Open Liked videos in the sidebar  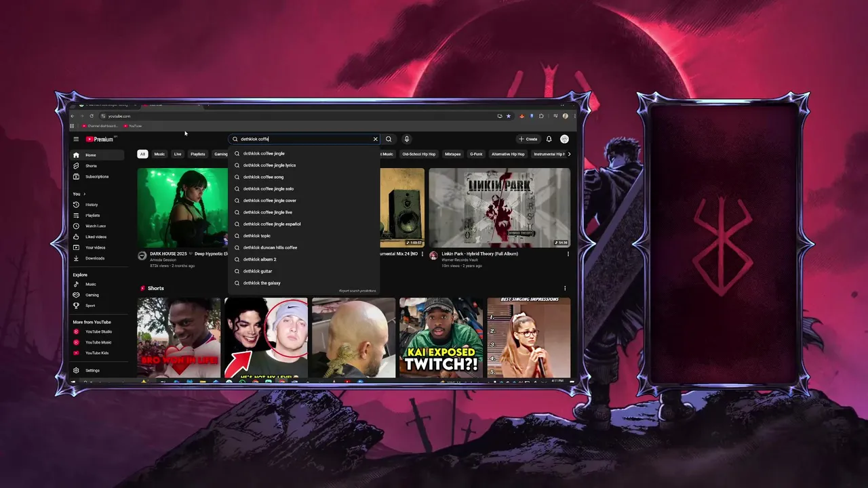click(x=98, y=237)
